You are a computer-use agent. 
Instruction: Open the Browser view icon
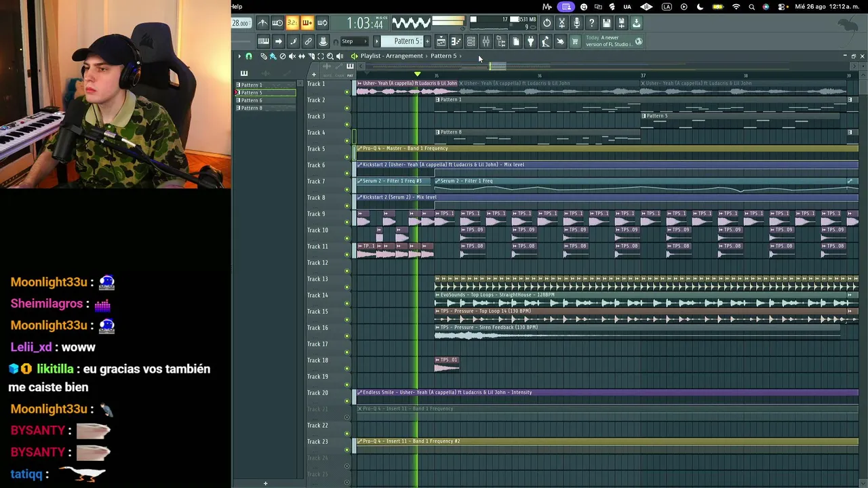(x=500, y=41)
